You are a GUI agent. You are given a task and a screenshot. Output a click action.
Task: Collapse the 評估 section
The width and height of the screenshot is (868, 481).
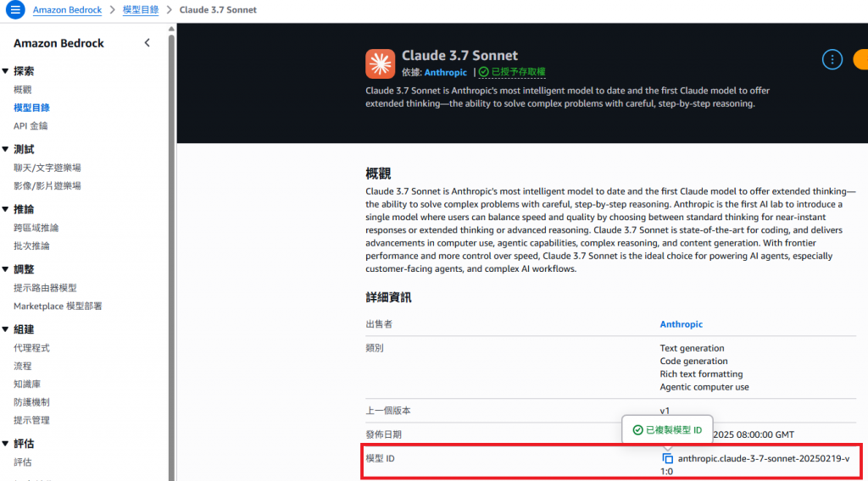click(x=6, y=444)
